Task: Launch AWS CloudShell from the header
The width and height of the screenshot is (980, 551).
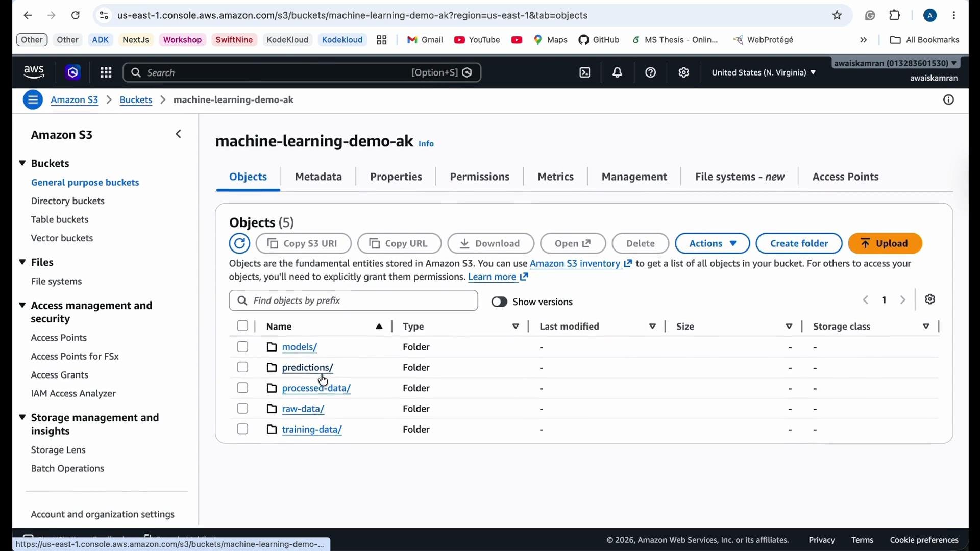Action: click(x=585, y=73)
